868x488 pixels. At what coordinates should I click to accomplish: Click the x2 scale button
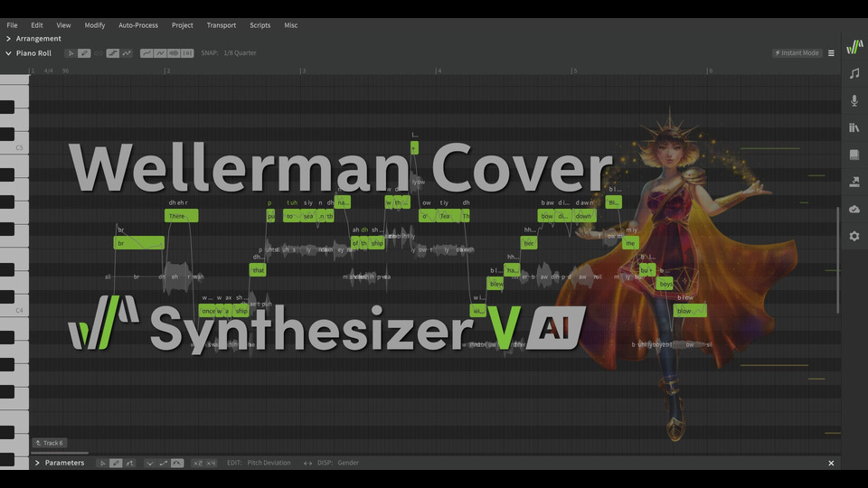(x=198, y=463)
